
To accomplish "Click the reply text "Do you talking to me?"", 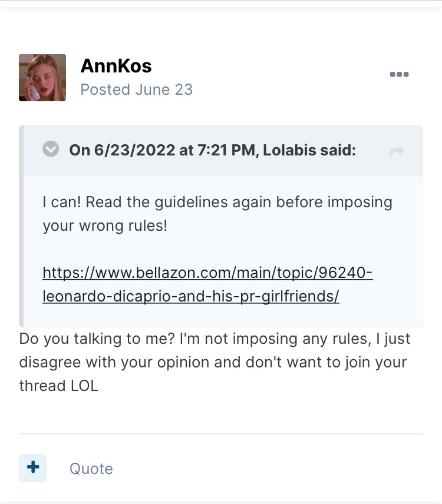I will (x=97, y=339).
